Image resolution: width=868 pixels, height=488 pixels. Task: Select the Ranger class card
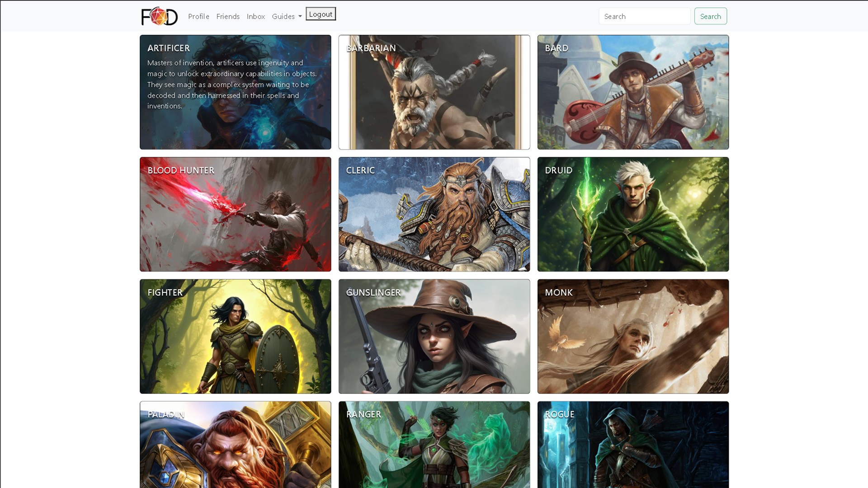(434, 445)
